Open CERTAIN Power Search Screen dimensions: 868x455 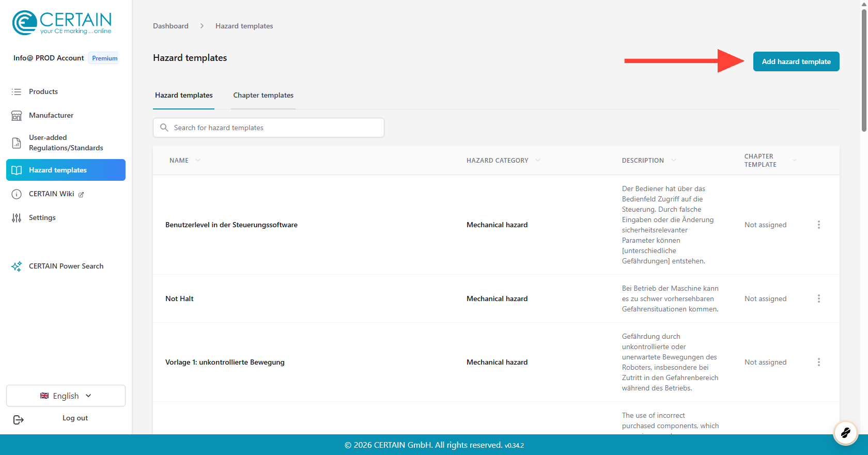tap(66, 266)
